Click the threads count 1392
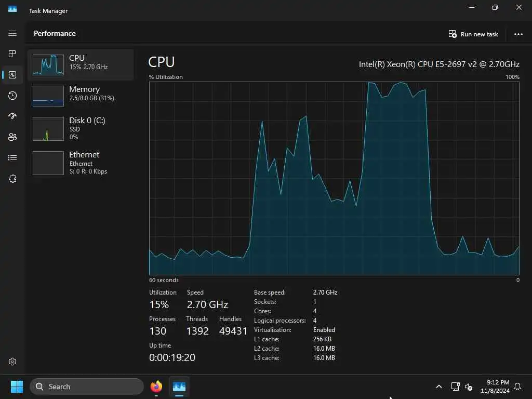This screenshot has width=532, height=399. coord(197,331)
